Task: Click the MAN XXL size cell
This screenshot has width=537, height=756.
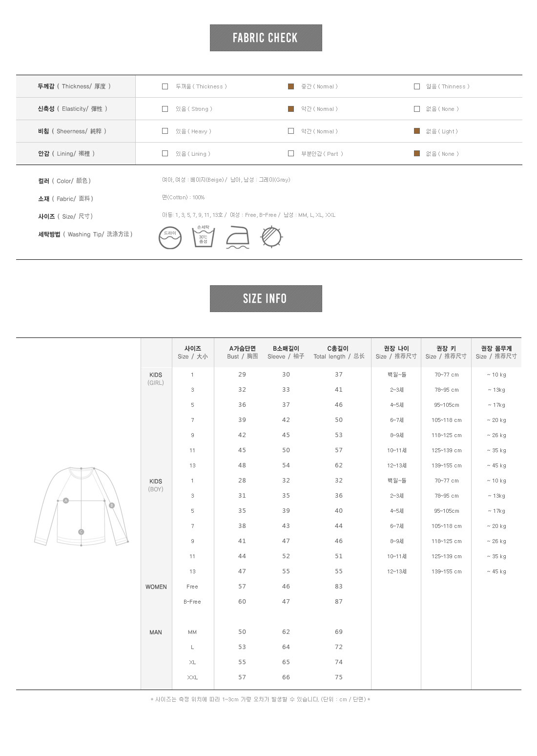Action: (x=192, y=677)
